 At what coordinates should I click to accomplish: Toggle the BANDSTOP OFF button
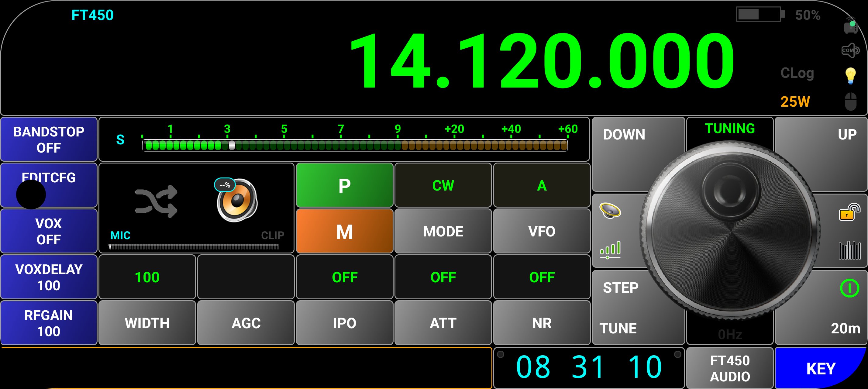pyautogui.click(x=49, y=139)
